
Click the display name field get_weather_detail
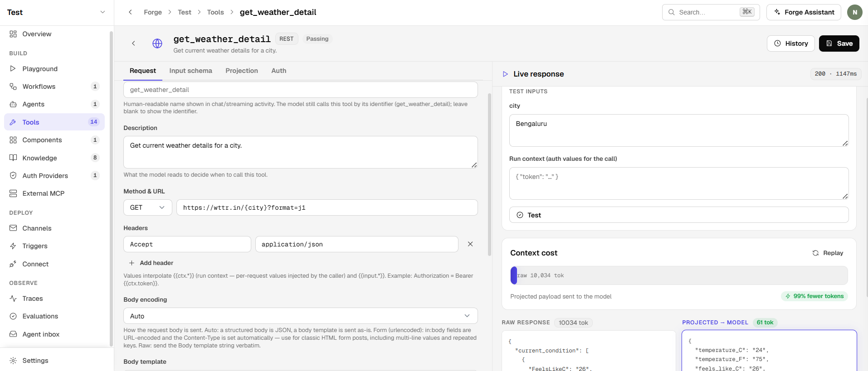pyautogui.click(x=300, y=90)
